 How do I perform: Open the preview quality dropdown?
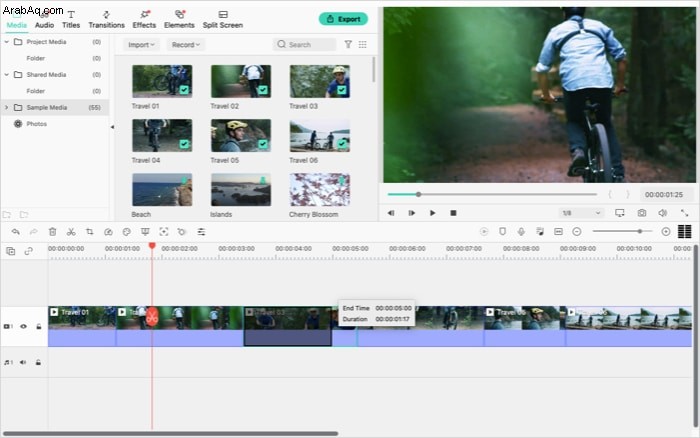pos(581,213)
